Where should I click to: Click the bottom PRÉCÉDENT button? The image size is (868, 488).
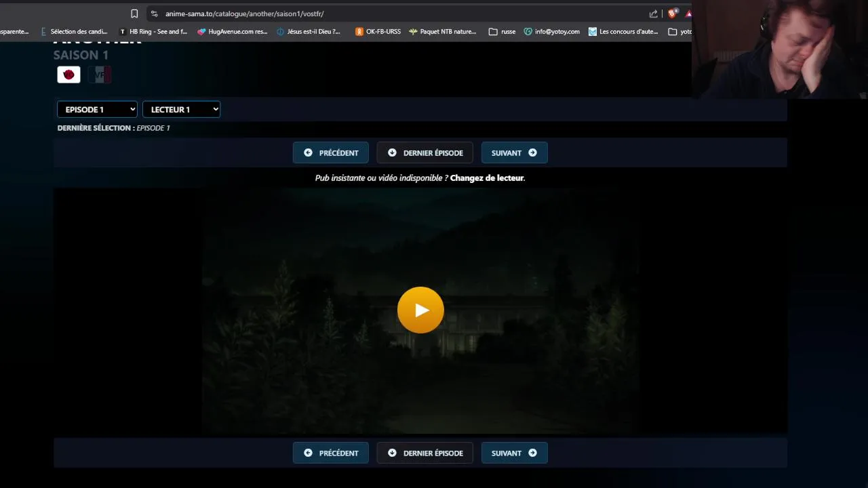tap(331, 453)
